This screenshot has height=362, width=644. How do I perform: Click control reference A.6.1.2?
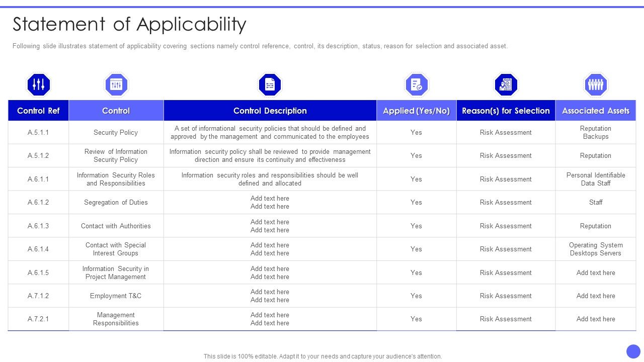click(38, 203)
